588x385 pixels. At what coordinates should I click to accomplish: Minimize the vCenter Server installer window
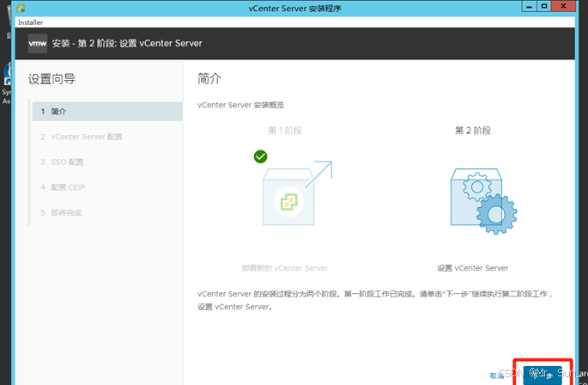point(529,6)
